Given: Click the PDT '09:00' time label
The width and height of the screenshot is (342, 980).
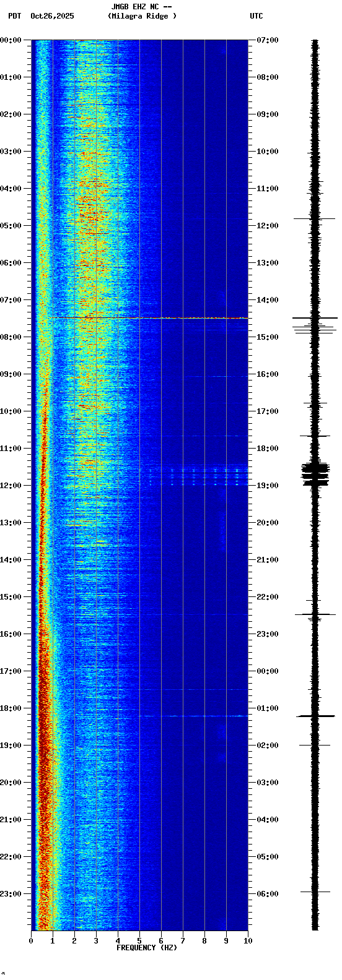Looking at the screenshot, I should pos(11,374).
